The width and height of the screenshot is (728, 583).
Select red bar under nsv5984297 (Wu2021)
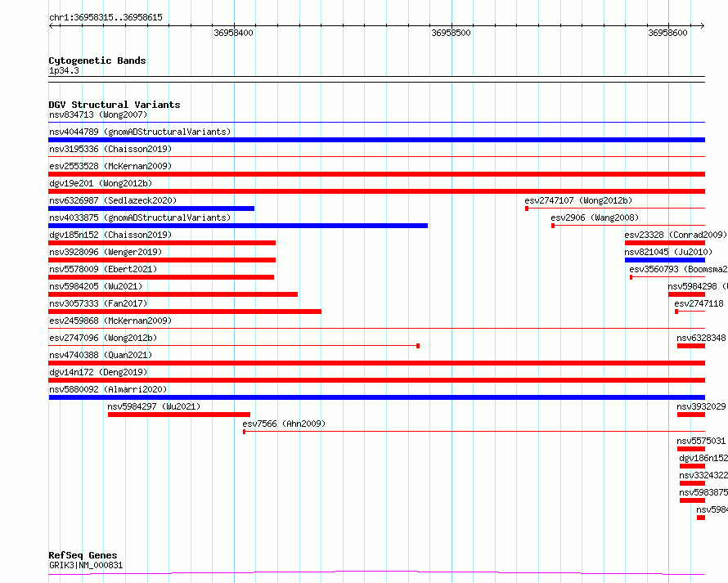pos(179,415)
